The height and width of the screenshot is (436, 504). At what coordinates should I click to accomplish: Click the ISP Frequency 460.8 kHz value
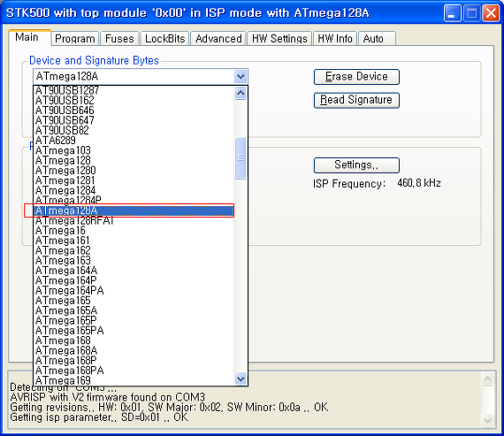pyautogui.click(x=419, y=183)
